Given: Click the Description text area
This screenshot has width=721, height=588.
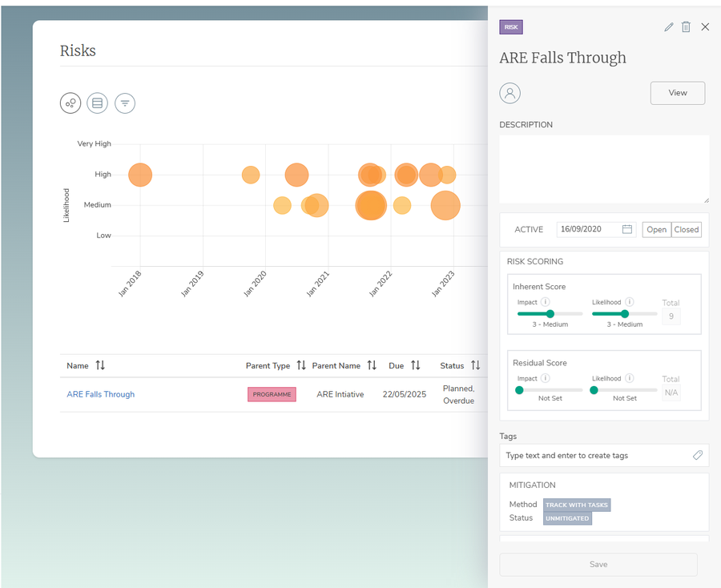Looking at the screenshot, I should (x=603, y=169).
